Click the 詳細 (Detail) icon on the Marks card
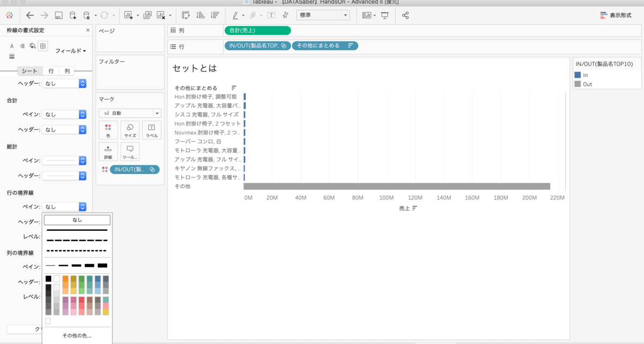 click(108, 152)
